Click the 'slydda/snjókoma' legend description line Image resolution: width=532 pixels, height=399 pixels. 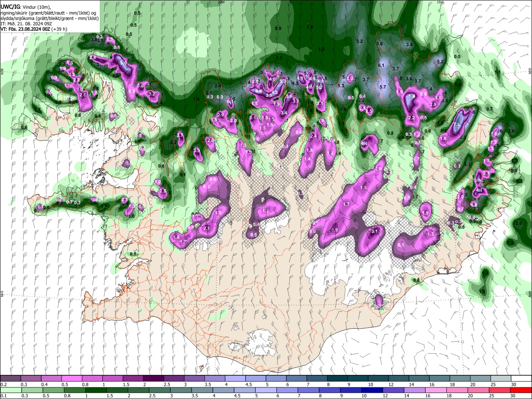coord(49,18)
